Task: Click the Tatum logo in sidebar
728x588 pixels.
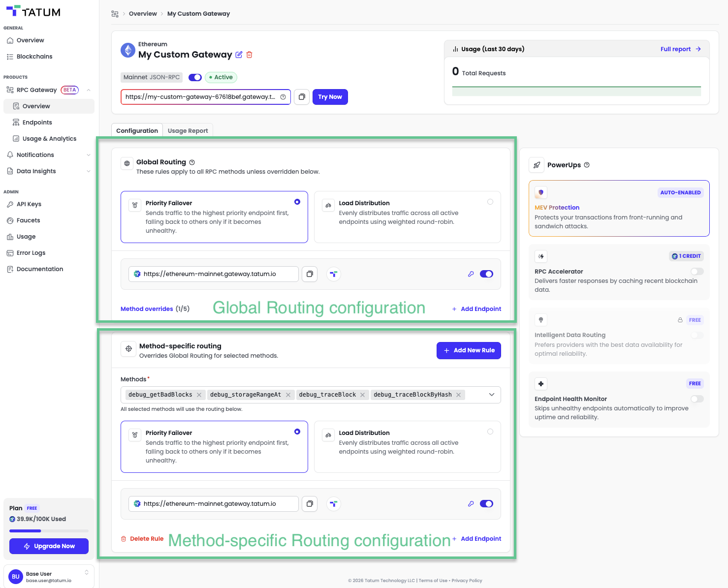Action: pos(33,11)
